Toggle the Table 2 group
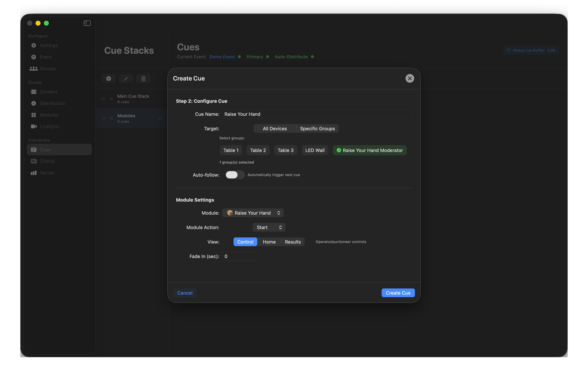588x384 pixels. click(258, 150)
